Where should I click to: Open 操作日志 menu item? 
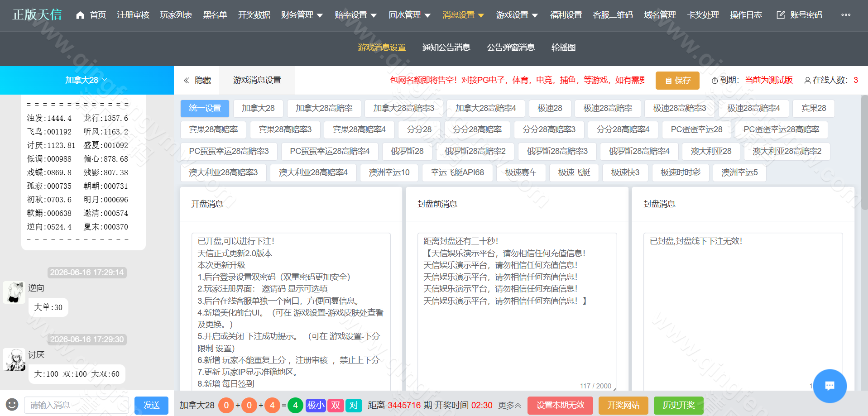[x=746, y=15]
